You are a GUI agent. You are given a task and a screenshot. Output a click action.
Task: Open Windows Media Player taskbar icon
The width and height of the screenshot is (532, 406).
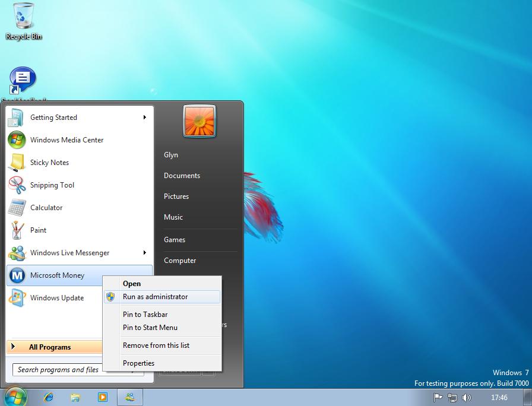point(103,397)
